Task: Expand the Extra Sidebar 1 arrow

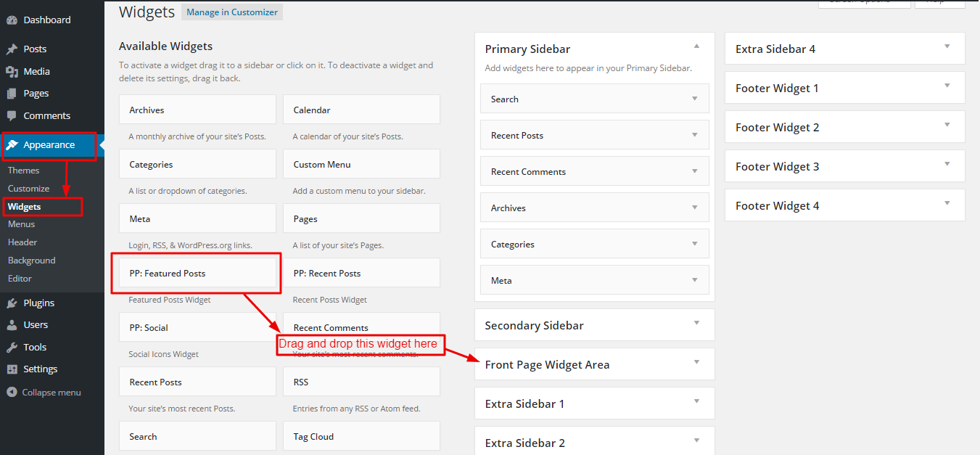Action: (696, 401)
